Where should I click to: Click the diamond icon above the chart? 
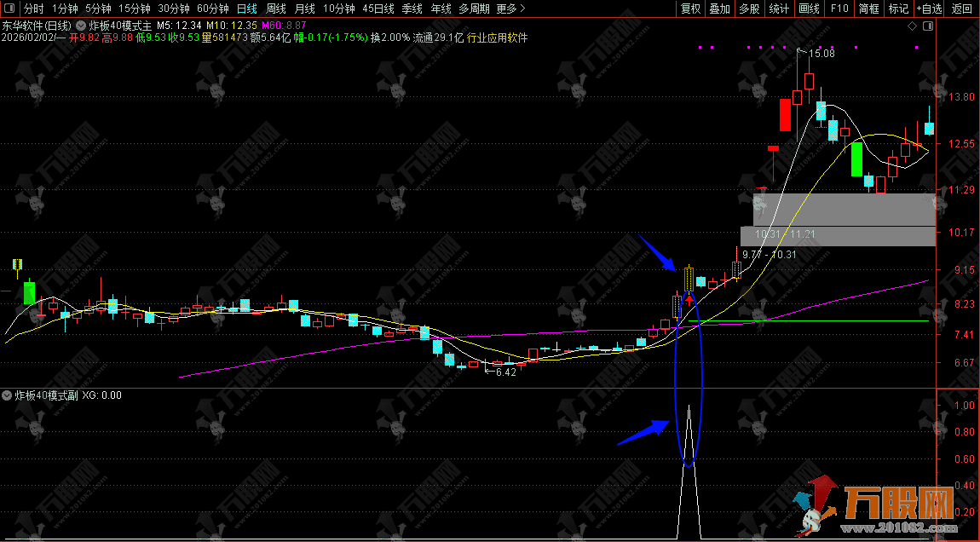(x=913, y=26)
